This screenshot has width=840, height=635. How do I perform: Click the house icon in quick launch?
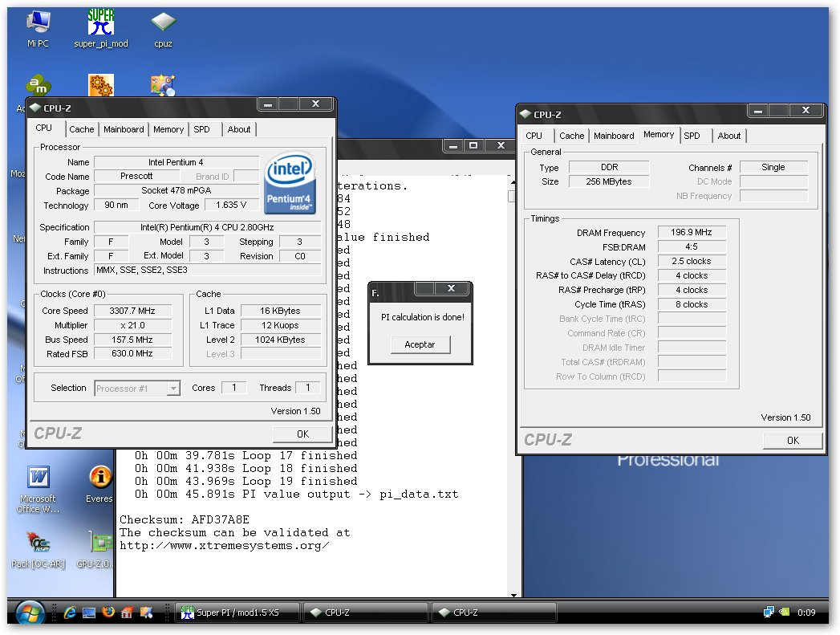(x=127, y=613)
